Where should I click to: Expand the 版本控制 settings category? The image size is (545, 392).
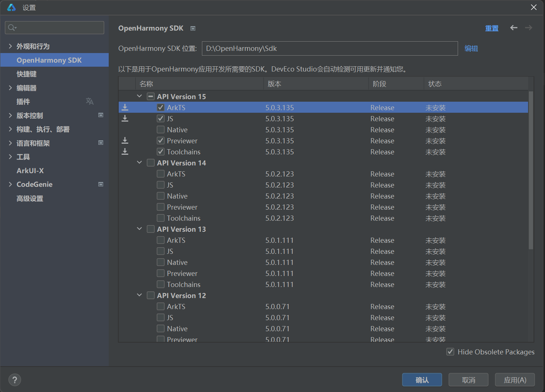pyautogui.click(x=10, y=115)
